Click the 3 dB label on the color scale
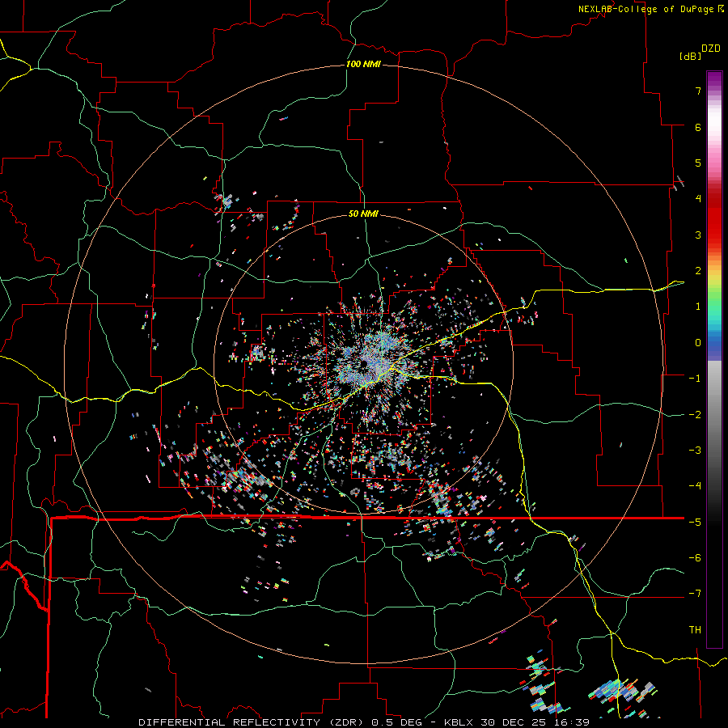The image size is (728, 728). [698, 235]
